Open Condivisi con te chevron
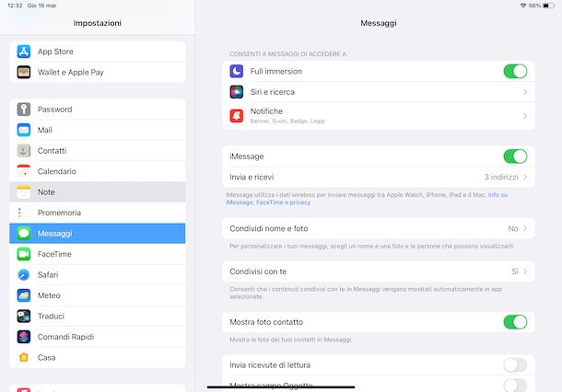This screenshot has width=562, height=392. [525, 271]
